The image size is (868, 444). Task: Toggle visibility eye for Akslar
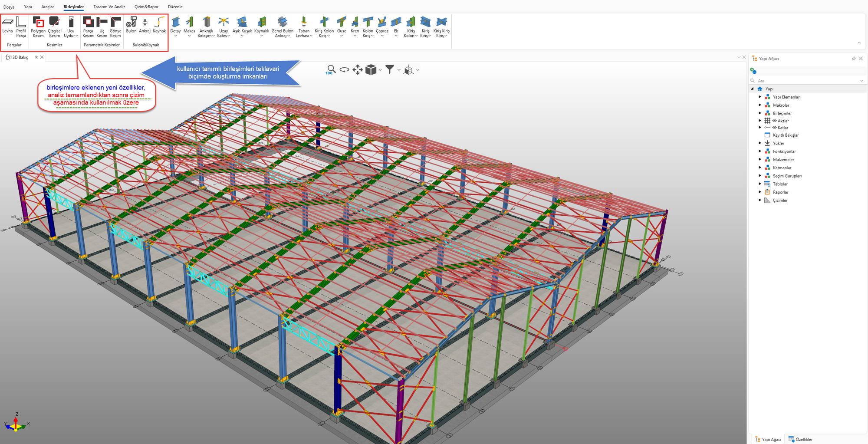click(774, 121)
